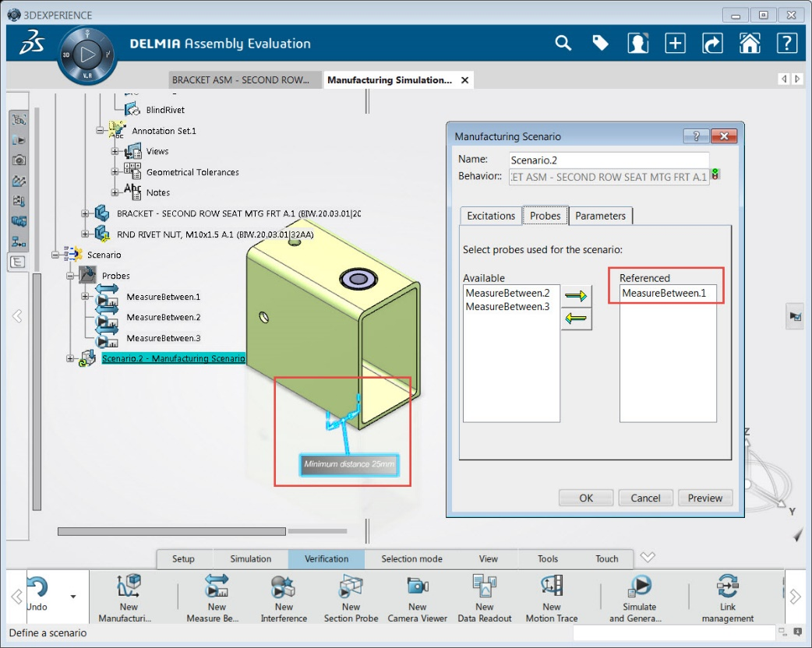Click New Measure Between tool
The image size is (812, 648).
tap(217, 597)
